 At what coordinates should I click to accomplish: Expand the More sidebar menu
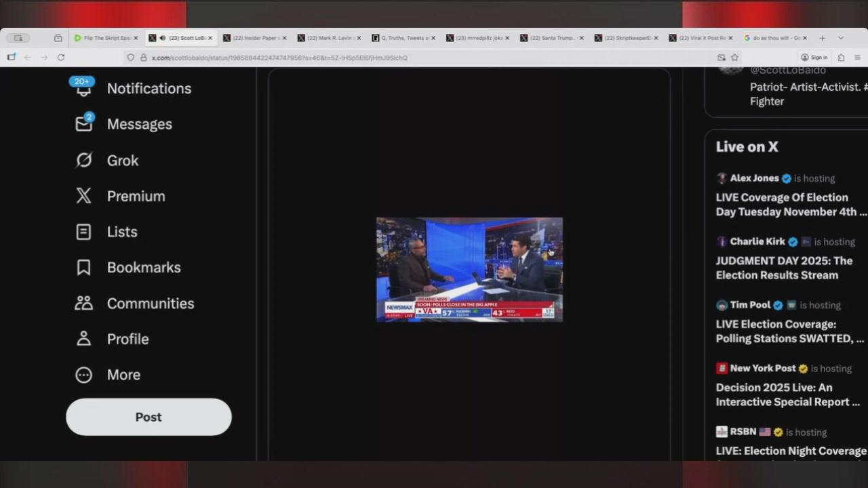[83, 375]
